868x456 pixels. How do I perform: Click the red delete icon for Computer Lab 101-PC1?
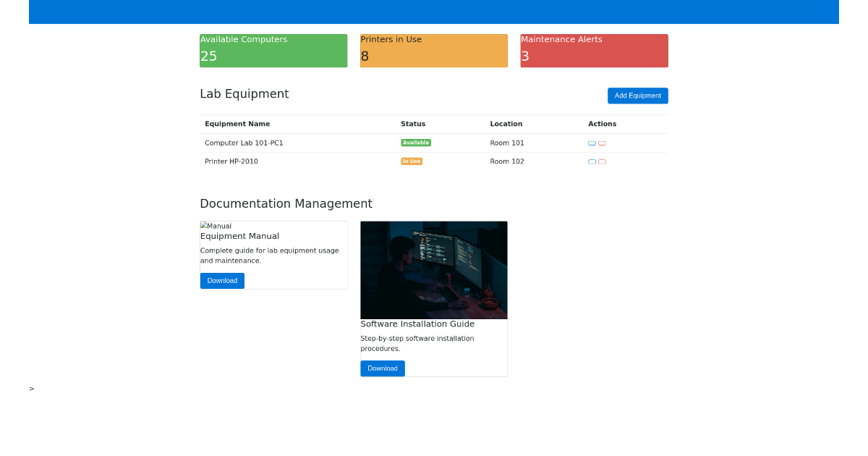tap(602, 143)
